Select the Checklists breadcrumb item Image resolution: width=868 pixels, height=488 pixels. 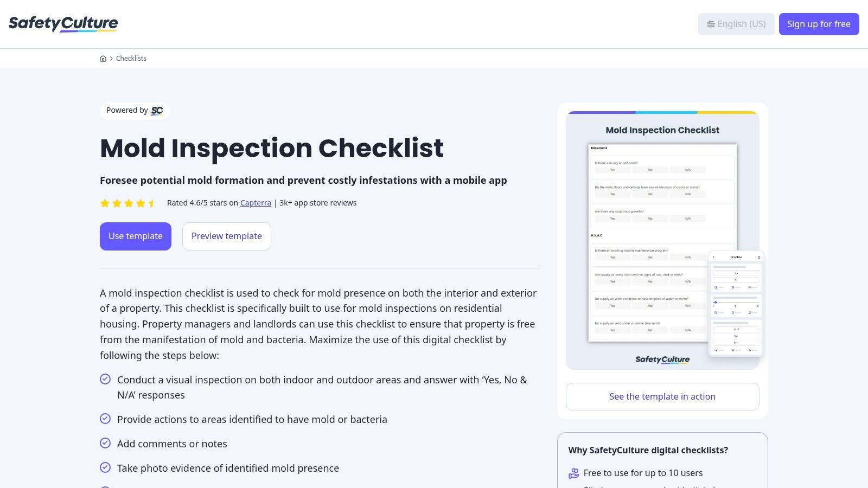131,58
